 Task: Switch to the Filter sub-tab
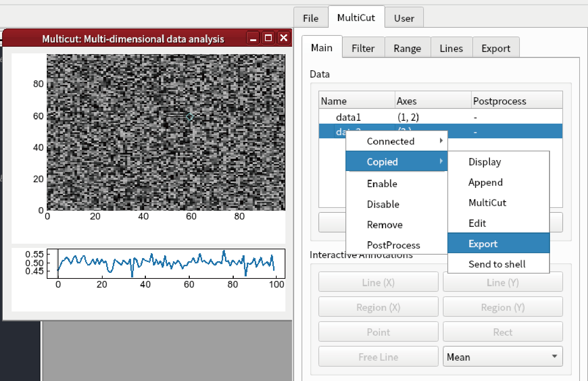click(363, 48)
